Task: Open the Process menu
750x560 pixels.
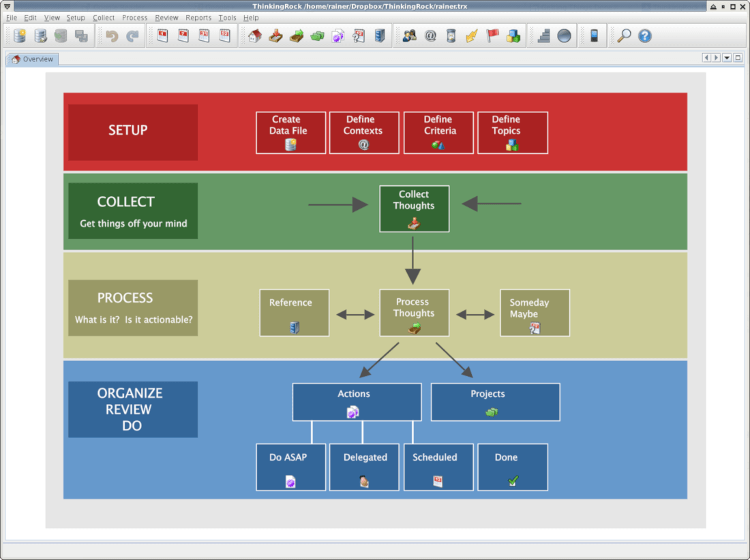Action: tap(134, 18)
